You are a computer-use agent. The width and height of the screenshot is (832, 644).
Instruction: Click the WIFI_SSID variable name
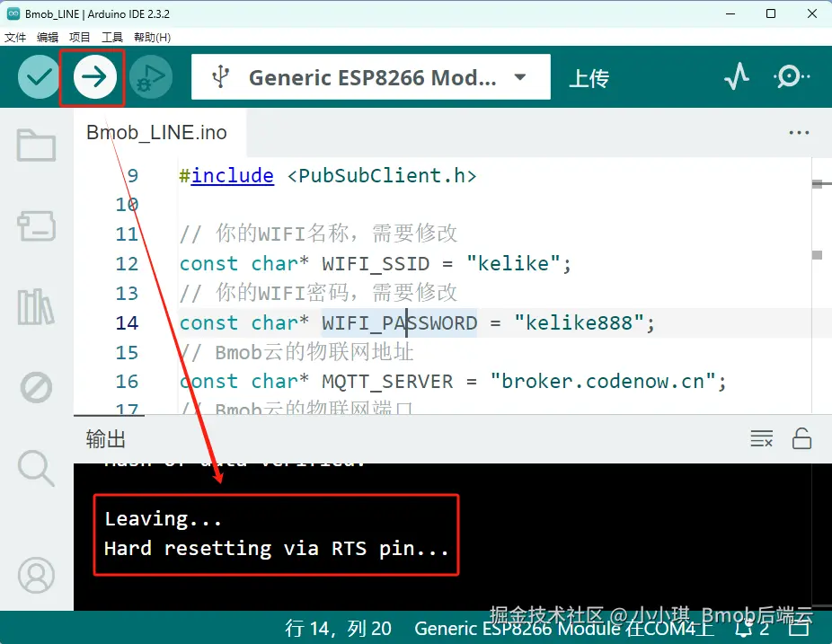[x=376, y=264]
